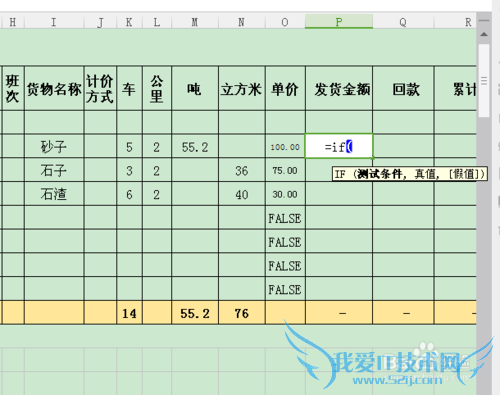The image size is (500, 395).
Task: Click the 砂子 row ton value 55.2
Action: click(x=195, y=146)
